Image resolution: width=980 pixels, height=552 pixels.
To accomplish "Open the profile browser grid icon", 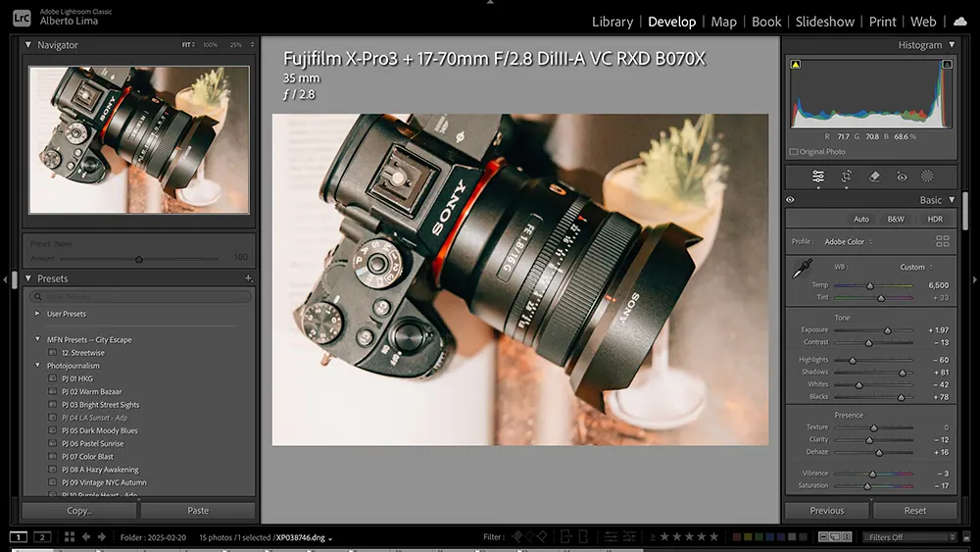I will pyautogui.click(x=943, y=241).
